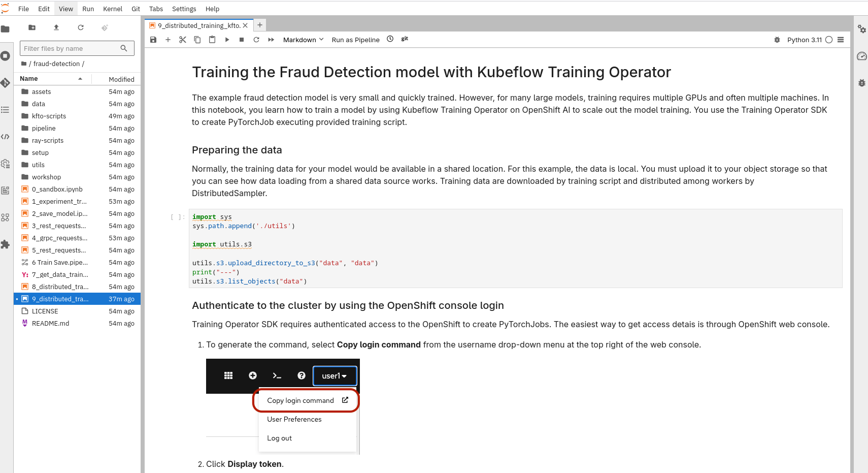Navigate to fraud-detection breadcrumb folder
The height and width of the screenshot is (473, 868).
click(x=56, y=64)
